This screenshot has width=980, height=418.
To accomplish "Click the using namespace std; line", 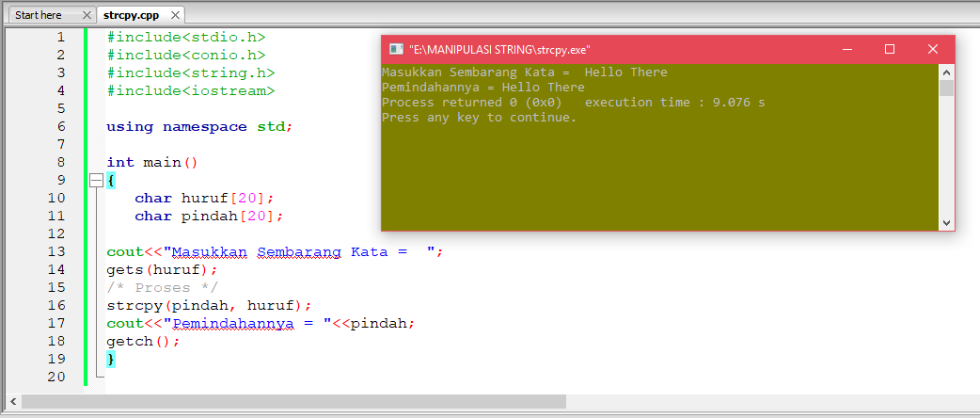I will click(199, 127).
